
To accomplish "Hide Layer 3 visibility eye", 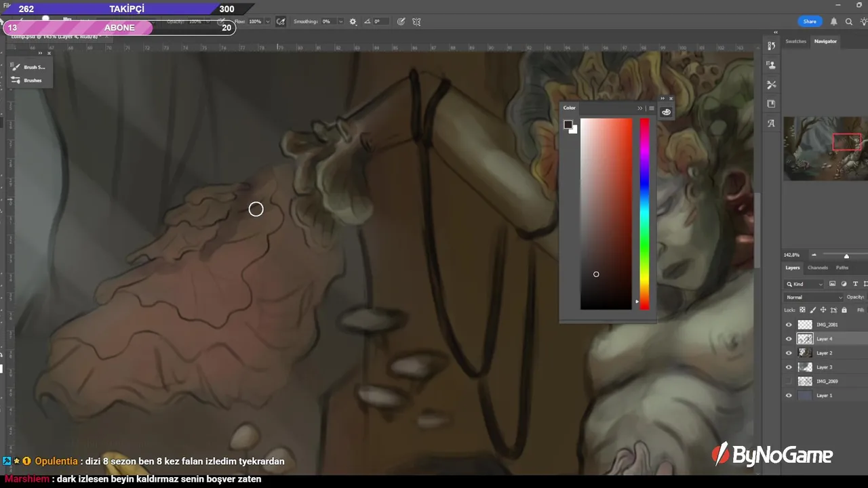I will pos(789,367).
